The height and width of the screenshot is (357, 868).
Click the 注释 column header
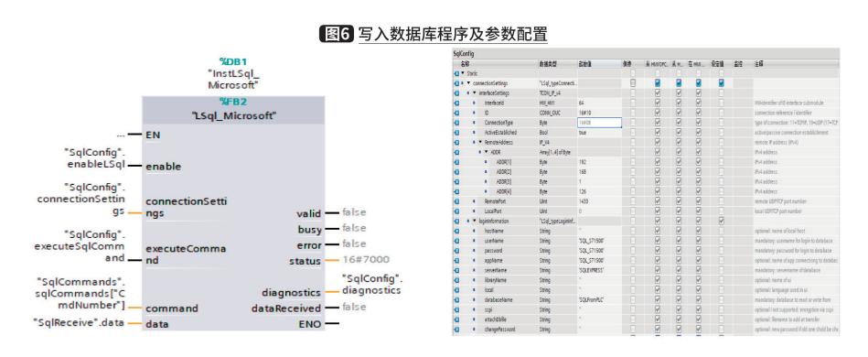point(758,64)
